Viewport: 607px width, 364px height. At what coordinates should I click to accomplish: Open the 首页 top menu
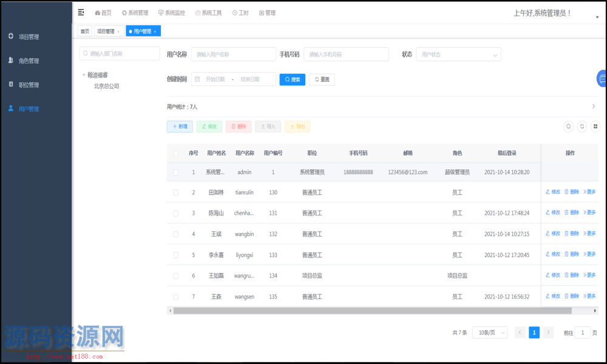(x=103, y=13)
